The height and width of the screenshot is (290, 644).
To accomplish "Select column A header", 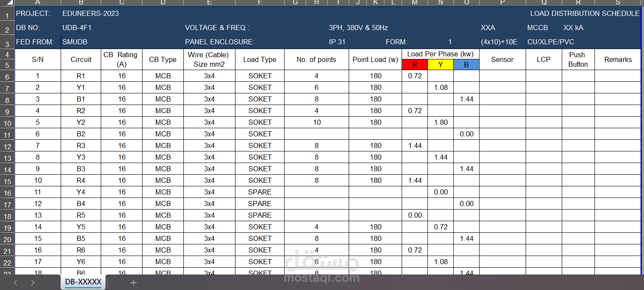I will pyautogui.click(x=38, y=3).
